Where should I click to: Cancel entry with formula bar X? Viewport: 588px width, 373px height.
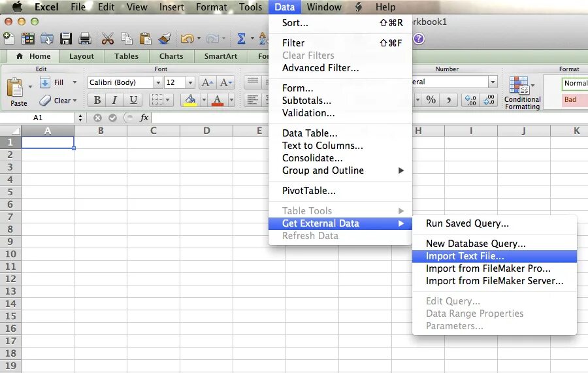pyautogui.click(x=97, y=118)
